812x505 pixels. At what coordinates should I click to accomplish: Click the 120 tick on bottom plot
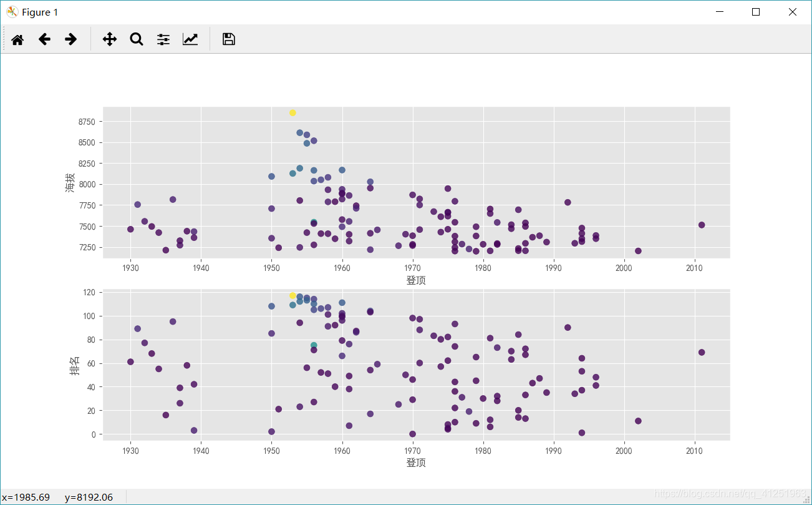tap(90, 293)
